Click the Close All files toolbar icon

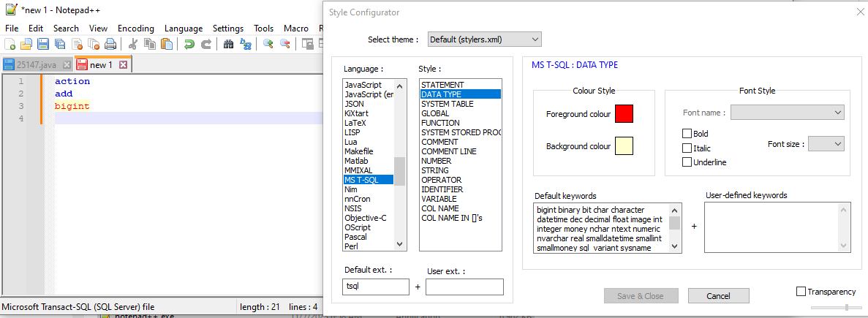tap(94, 44)
